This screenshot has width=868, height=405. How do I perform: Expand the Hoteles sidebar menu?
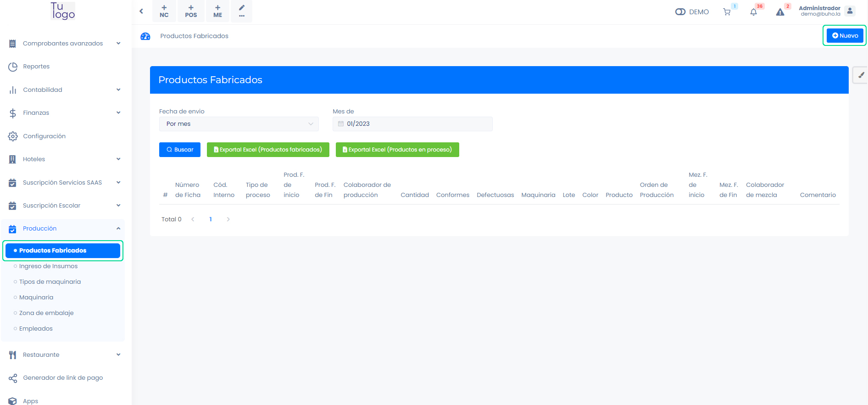(64, 159)
